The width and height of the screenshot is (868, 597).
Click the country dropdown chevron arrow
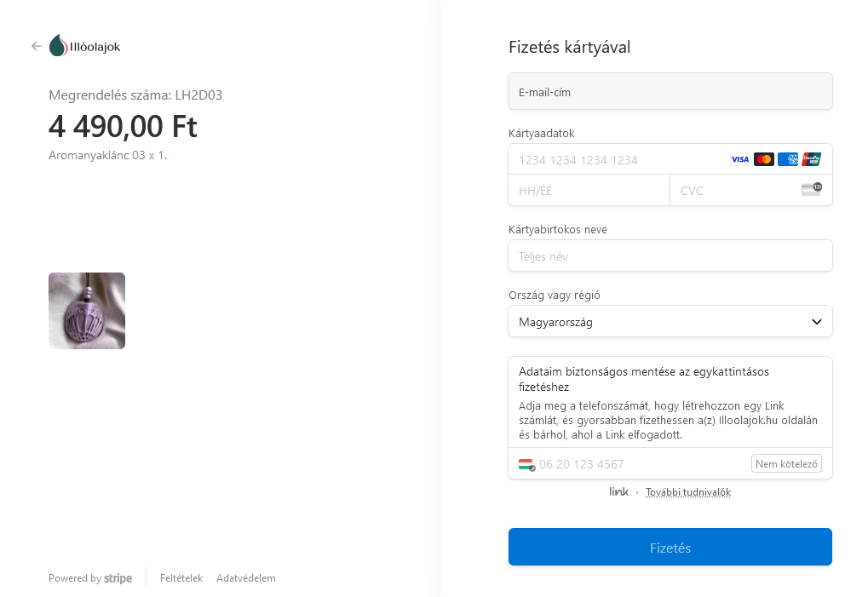(816, 322)
